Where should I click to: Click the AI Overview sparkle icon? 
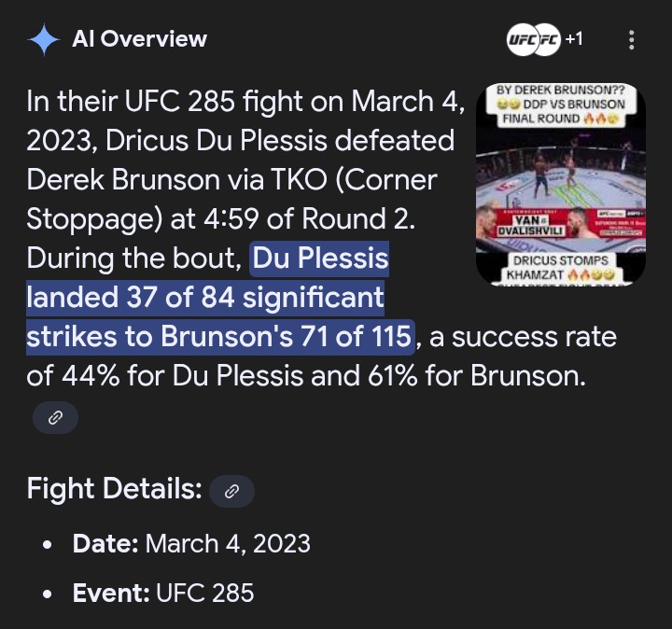click(43, 39)
